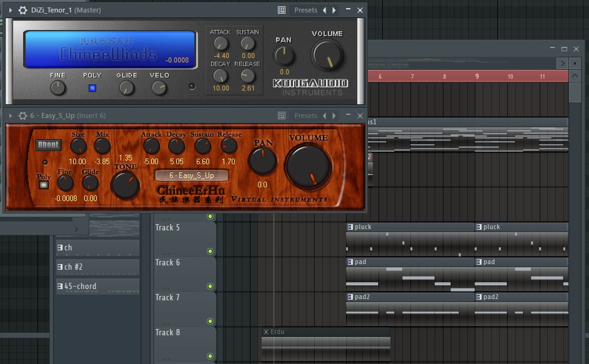Click the 'ch #2' pattern icon

pos(60,267)
